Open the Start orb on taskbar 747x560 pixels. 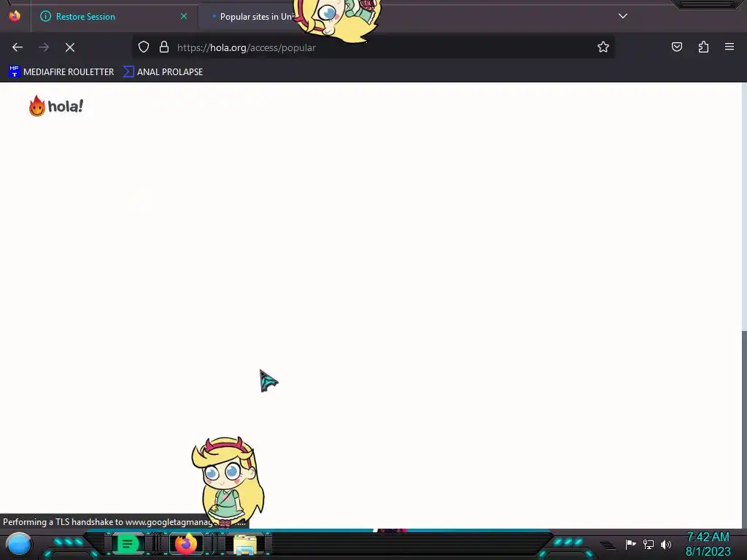(x=19, y=545)
